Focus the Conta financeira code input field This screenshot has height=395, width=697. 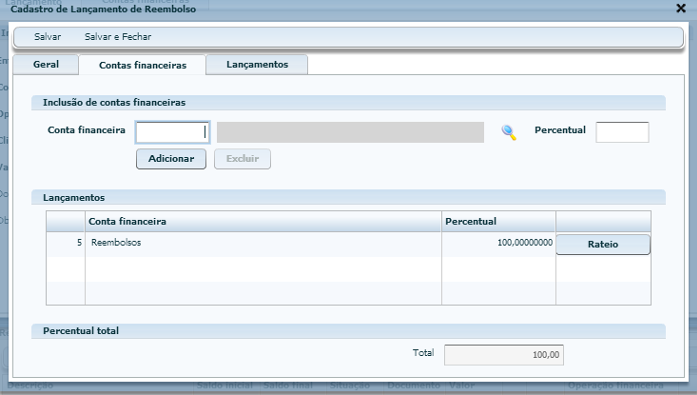[x=172, y=132]
